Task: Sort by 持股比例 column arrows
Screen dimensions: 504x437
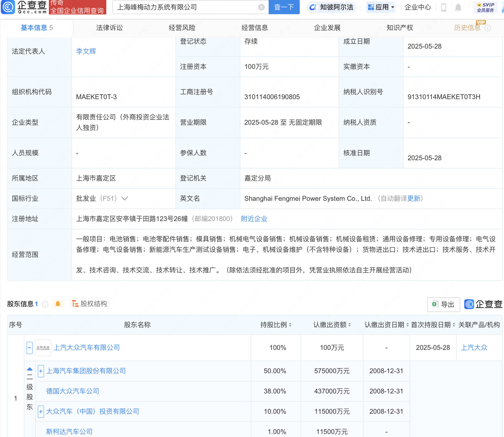Action: tap(290, 325)
